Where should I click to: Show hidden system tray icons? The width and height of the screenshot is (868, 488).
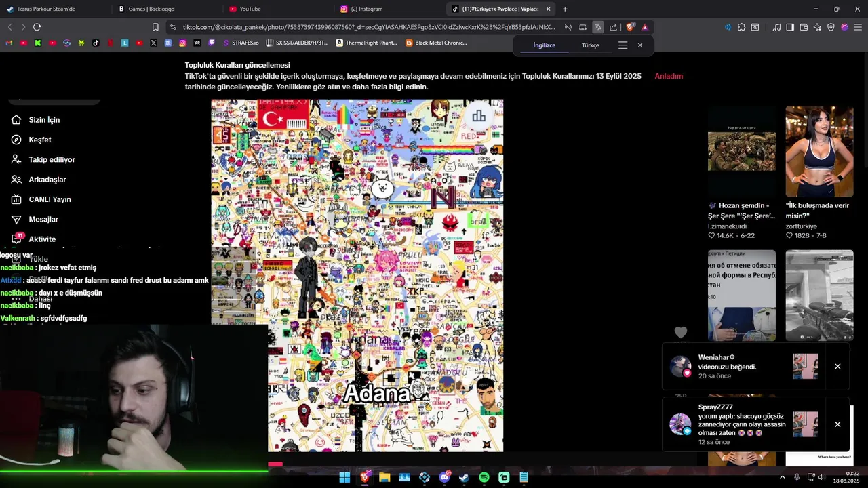click(x=783, y=477)
